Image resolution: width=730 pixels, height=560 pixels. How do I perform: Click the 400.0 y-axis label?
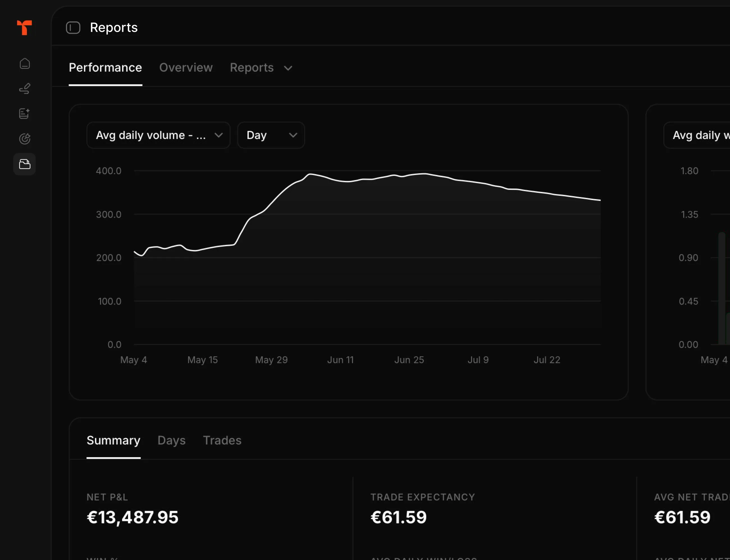(109, 171)
